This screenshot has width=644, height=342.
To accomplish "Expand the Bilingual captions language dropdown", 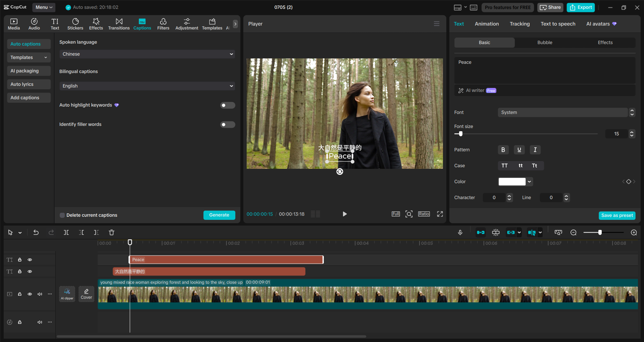I will coord(147,86).
